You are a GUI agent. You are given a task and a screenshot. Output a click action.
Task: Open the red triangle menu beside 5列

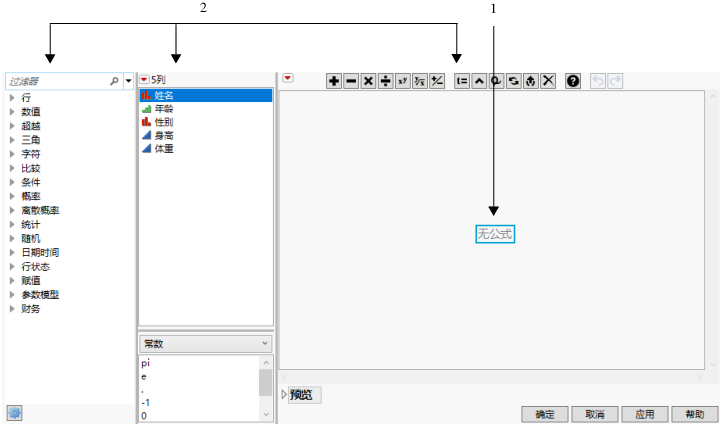tap(144, 79)
